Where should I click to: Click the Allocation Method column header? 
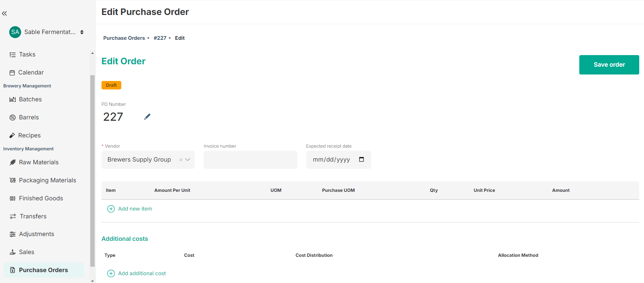[518, 255]
